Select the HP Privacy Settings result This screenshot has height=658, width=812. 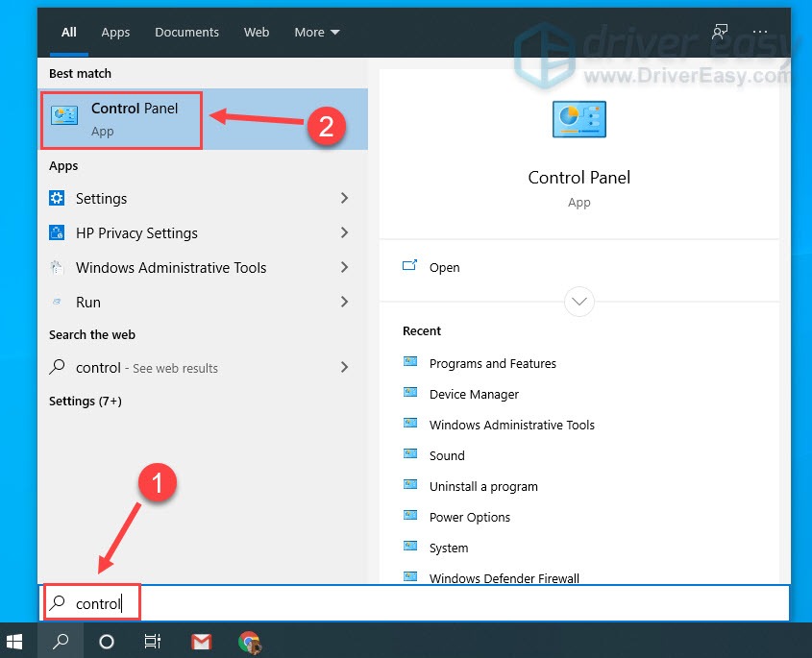[x=203, y=233]
